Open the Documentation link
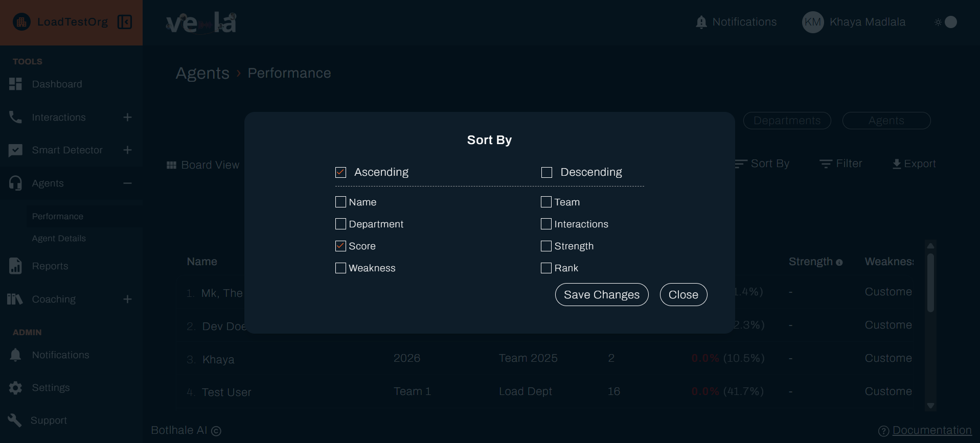 click(x=931, y=430)
